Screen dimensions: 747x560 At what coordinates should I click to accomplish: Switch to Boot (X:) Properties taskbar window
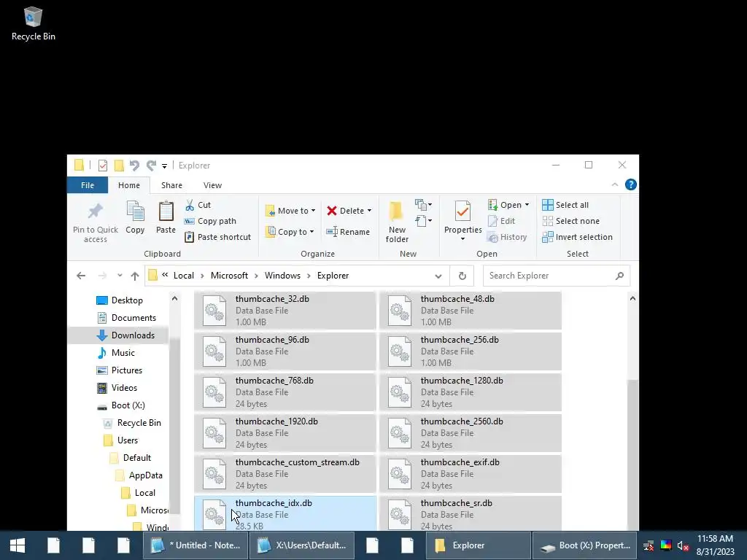584,545
